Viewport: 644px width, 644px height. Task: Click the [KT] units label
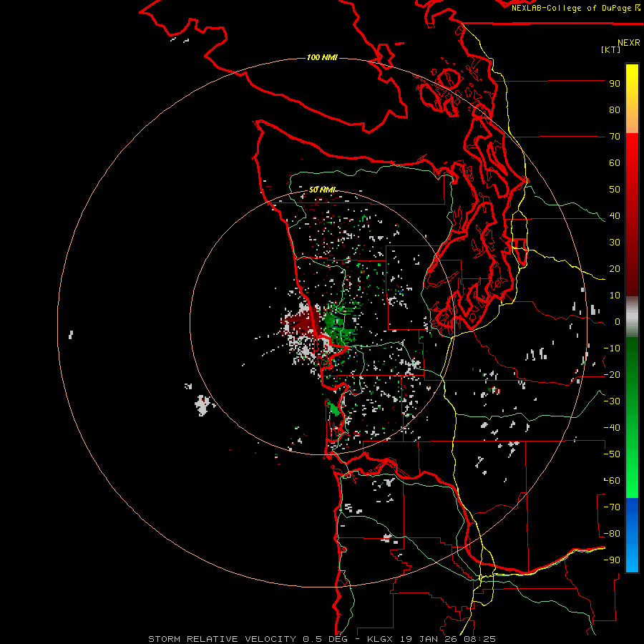click(x=611, y=49)
